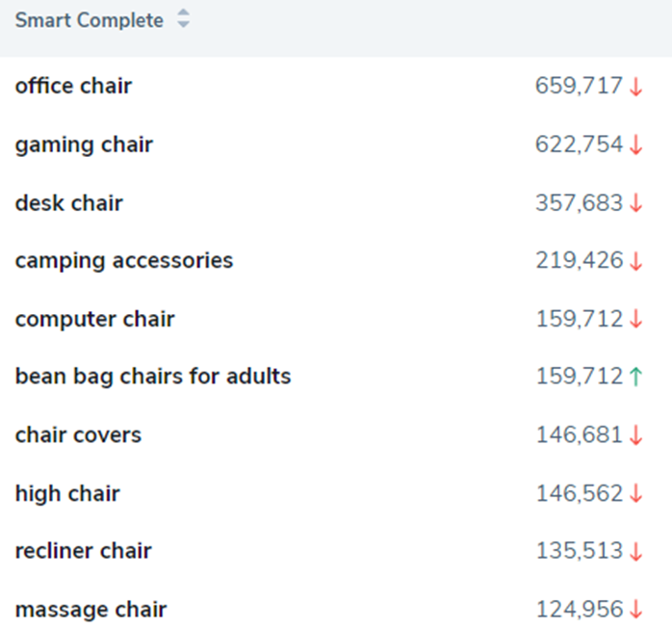Open the recliner chair keyword
This screenshot has height=629, width=672.
84,551
